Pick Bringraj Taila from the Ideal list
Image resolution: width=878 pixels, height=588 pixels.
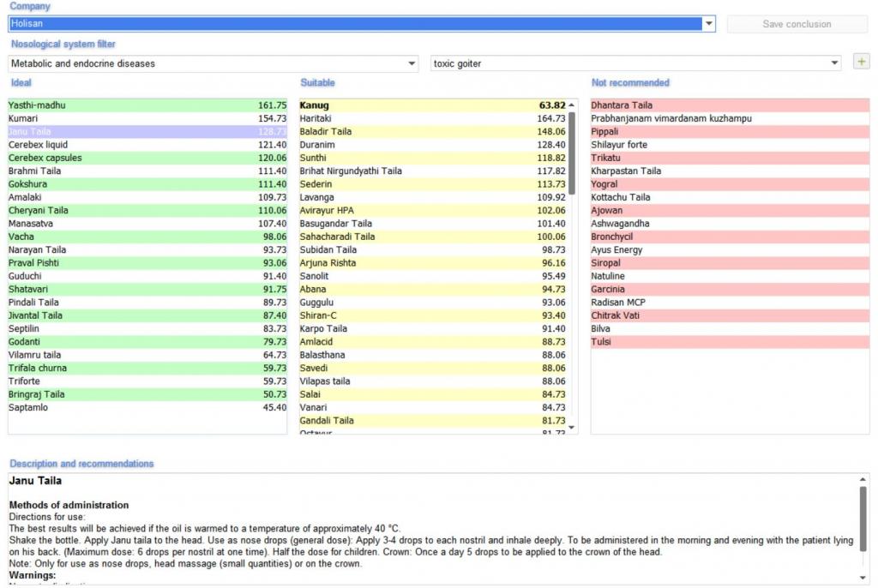pyautogui.click(x=147, y=394)
